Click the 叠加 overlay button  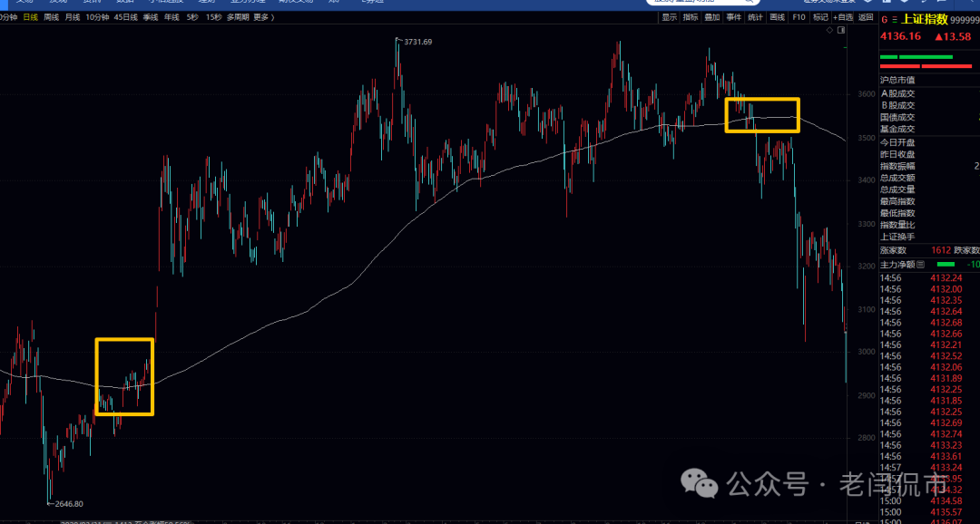pos(712,17)
